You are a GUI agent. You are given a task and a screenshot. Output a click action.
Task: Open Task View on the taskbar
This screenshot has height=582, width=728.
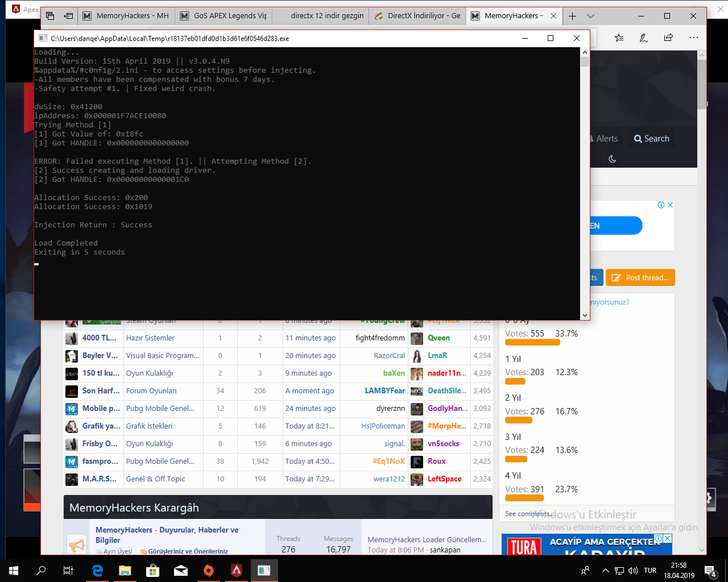68,571
